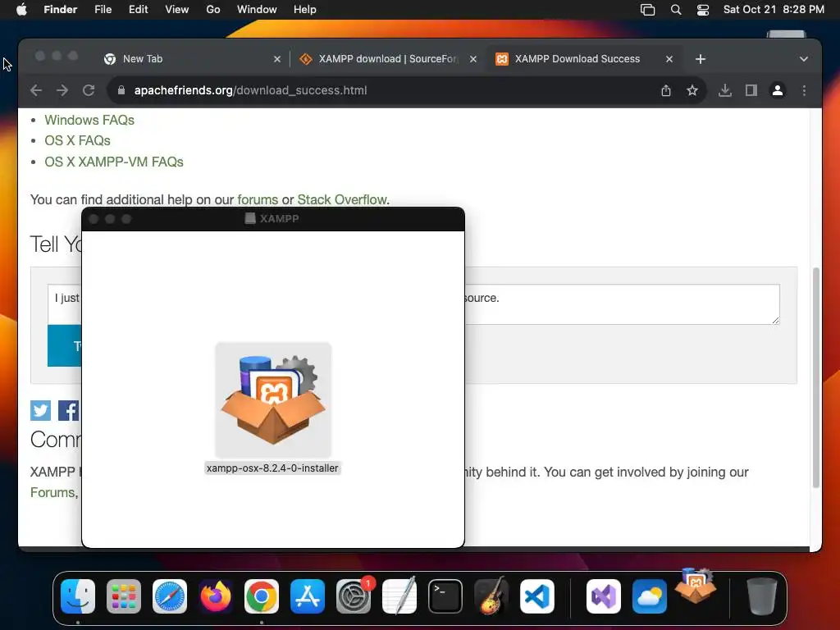The width and height of the screenshot is (840, 630).
Task: Open the Trash from the Dock
Action: [x=761, y=596]
